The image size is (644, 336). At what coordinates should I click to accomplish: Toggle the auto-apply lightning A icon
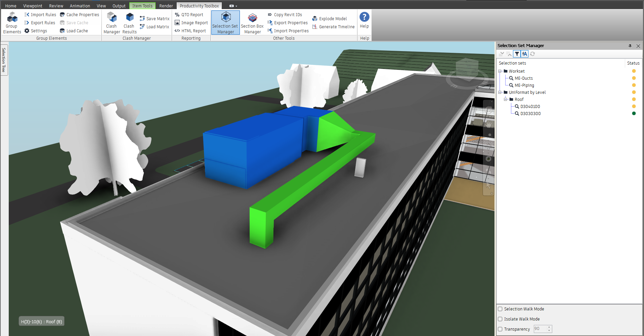[525, 54]
